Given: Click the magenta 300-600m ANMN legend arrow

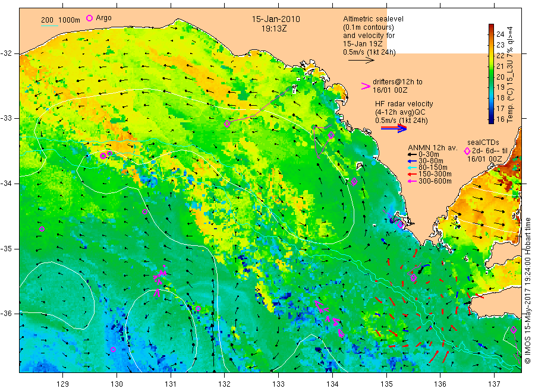Looking at the screenshot, I should coord(412,181).
